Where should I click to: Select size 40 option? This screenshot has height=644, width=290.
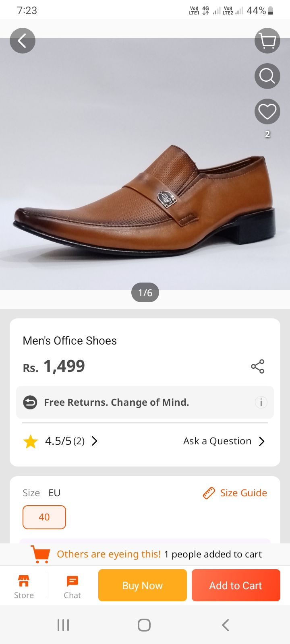[44, 517]
